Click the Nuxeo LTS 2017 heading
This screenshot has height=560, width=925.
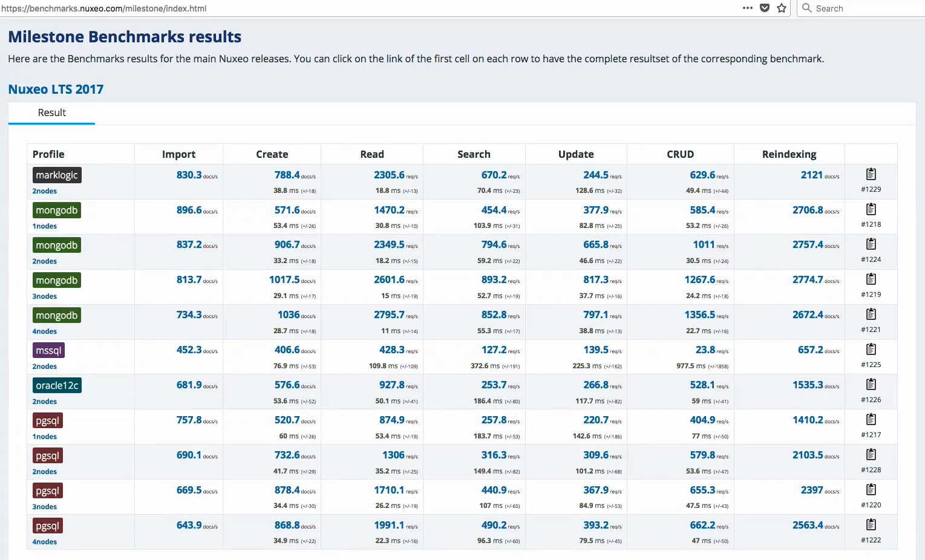tap(56, 90)
